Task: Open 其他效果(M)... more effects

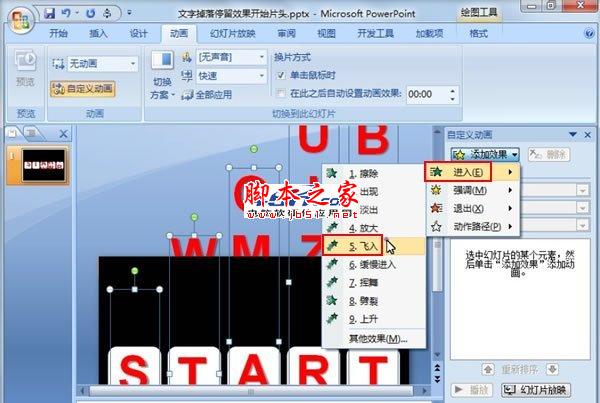Action: (378, 339)
